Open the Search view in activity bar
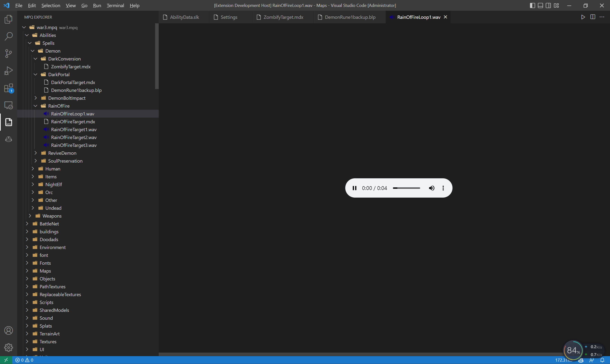 (9, 36)
